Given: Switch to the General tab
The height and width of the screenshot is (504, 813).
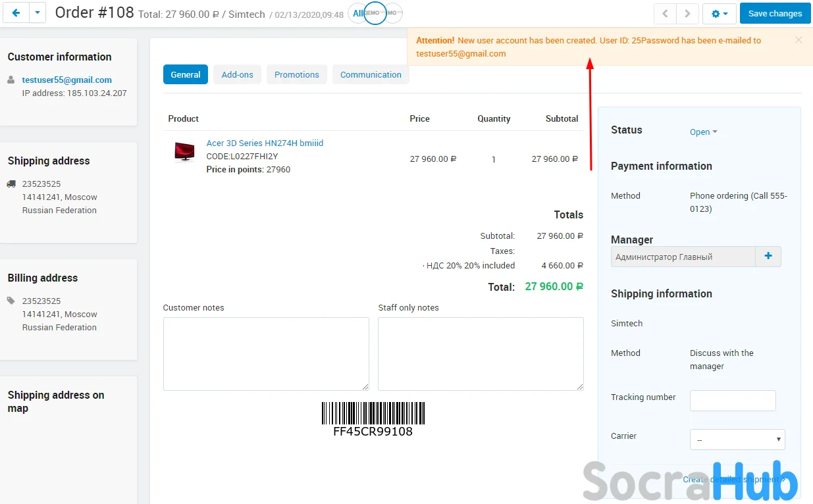Looking at the screenshot, I should click(186, 74).
